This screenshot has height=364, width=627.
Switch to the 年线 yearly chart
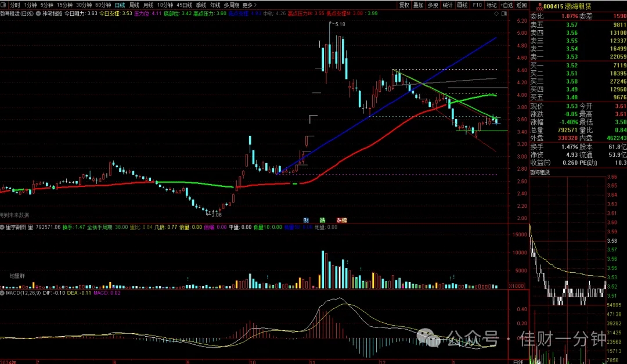point(215,5)
